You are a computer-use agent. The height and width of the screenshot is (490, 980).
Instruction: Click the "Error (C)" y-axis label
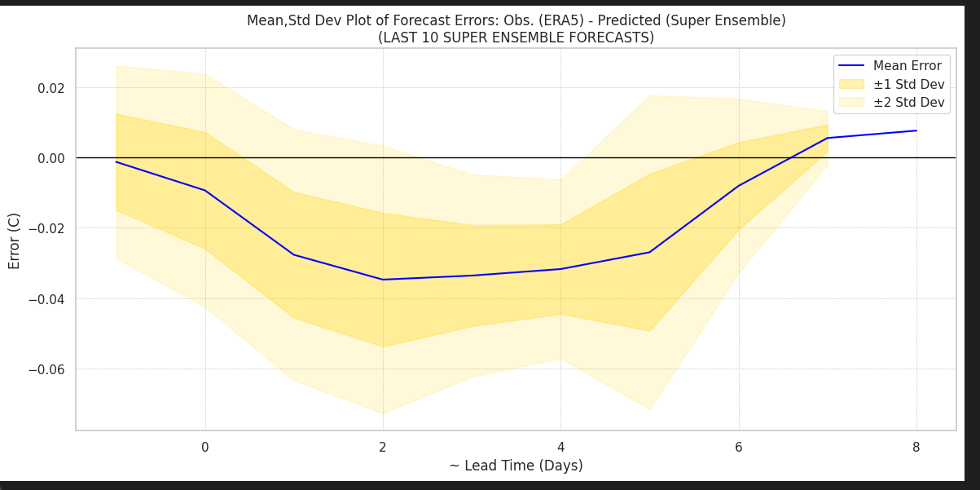point(15,241)
